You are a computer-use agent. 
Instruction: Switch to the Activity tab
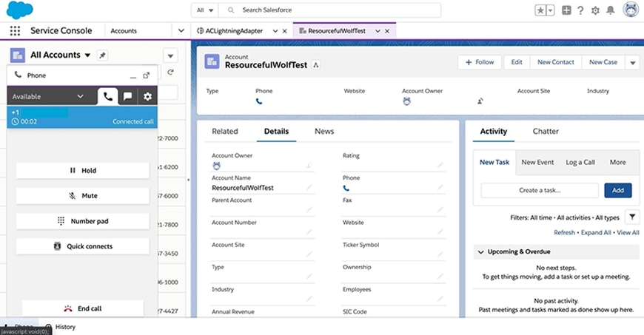tap(493, 132)
